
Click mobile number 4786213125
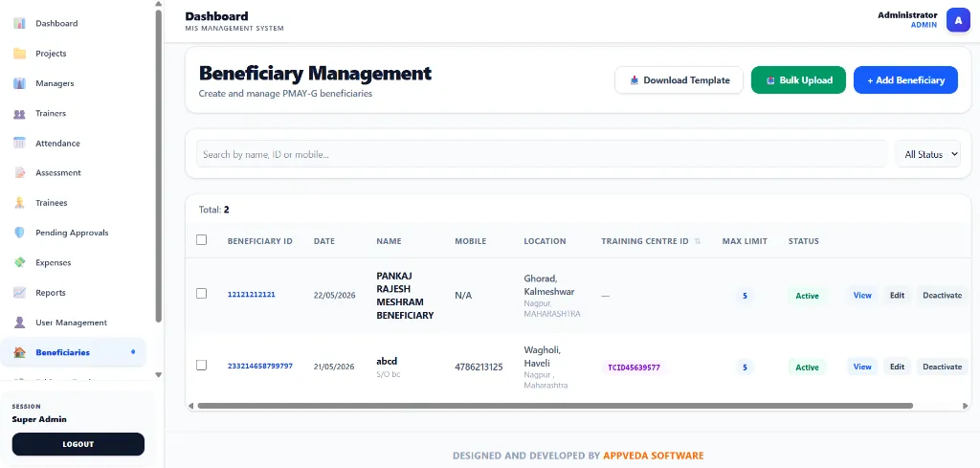479,367
